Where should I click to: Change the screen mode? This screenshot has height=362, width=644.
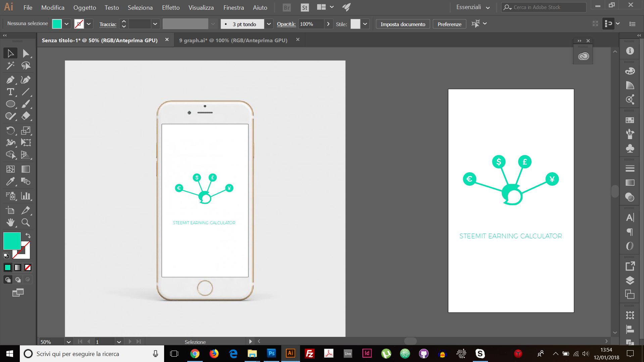click(18, 293)
